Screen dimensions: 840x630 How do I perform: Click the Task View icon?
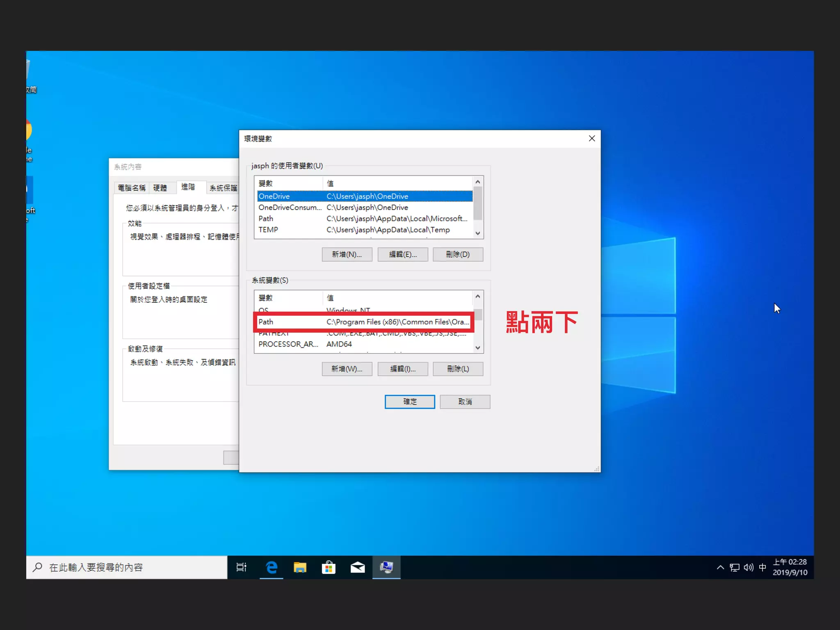(x=241, y=567)
